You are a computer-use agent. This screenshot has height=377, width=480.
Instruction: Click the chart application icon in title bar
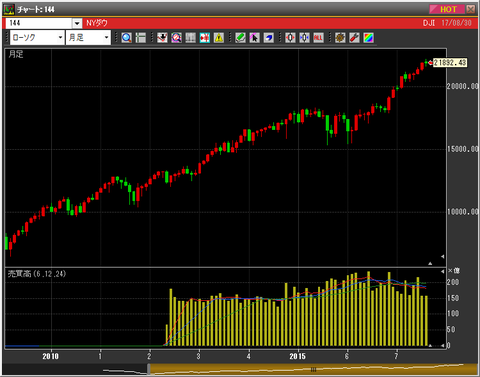(x=9, y=9)
